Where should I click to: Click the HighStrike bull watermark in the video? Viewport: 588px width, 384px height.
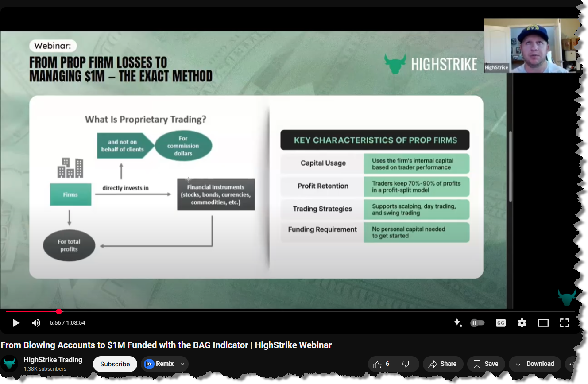[566, 298]
